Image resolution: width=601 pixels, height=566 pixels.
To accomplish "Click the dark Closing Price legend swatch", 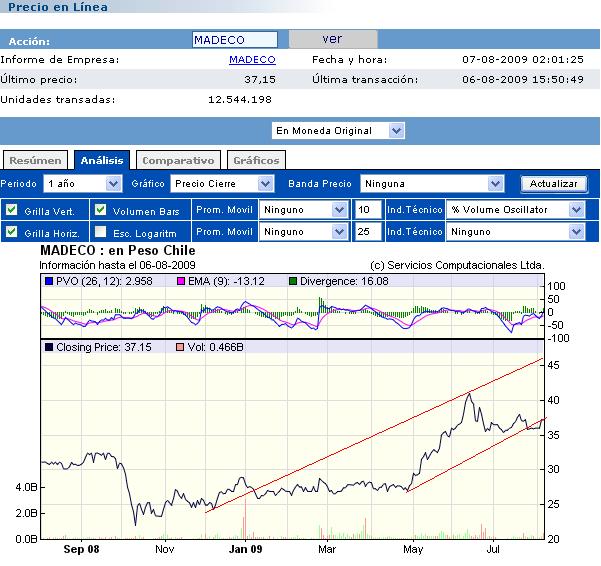I will [49, 347].
